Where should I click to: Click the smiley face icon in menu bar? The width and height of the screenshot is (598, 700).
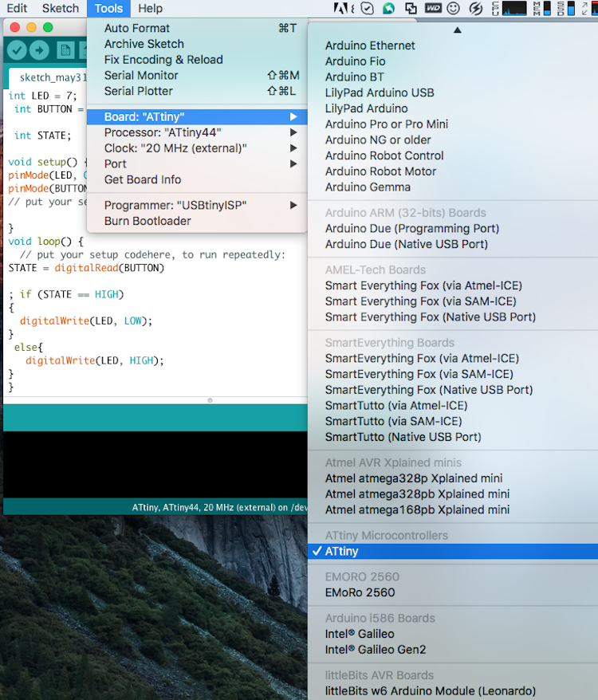click(x=454, y=8)
